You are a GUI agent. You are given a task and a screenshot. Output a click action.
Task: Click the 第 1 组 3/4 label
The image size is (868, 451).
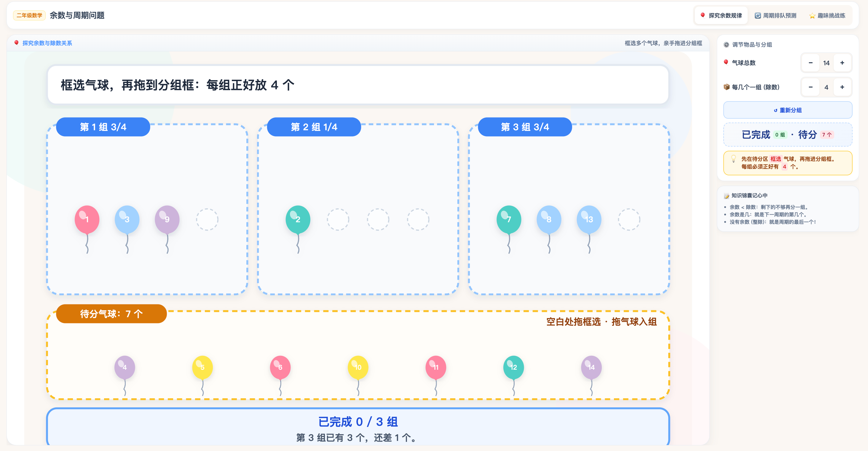[x=103, y=127]
